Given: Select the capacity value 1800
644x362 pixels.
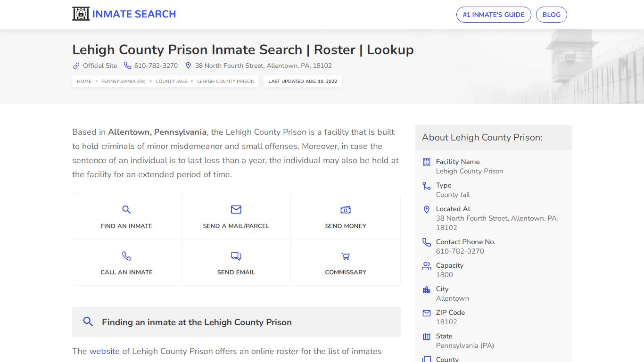Looking at the screenshot, I should 445,275.
